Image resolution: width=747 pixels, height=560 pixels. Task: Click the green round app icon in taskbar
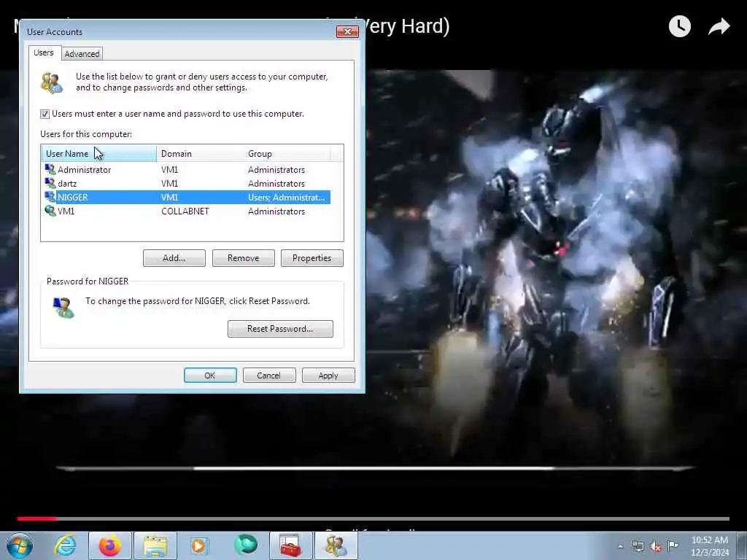click(246, 545)
